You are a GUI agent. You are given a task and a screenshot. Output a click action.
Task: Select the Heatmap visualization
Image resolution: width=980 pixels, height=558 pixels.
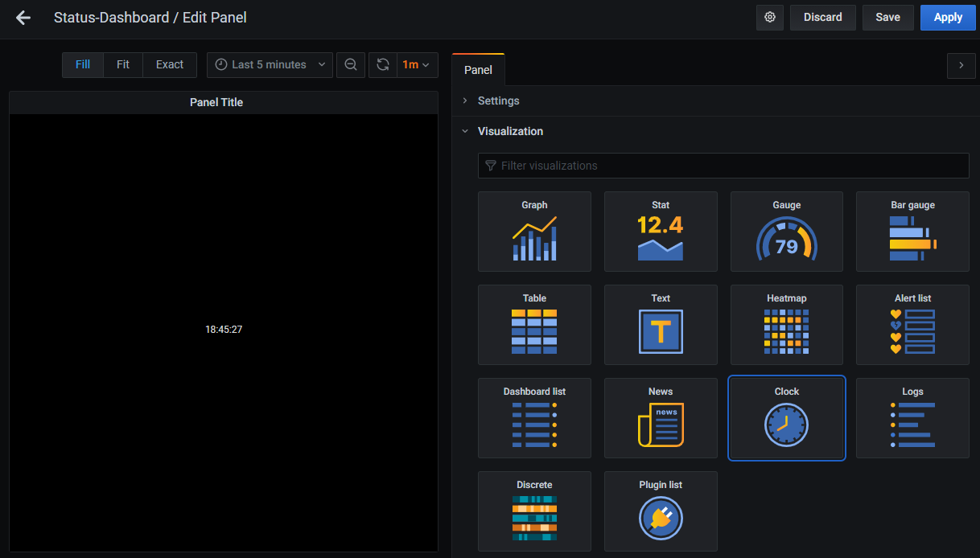(786, 325)
